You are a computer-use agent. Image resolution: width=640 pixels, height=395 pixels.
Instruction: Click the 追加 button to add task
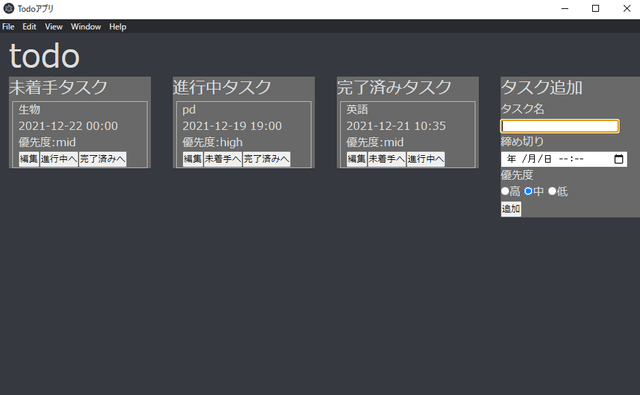[x=511, y=209]
